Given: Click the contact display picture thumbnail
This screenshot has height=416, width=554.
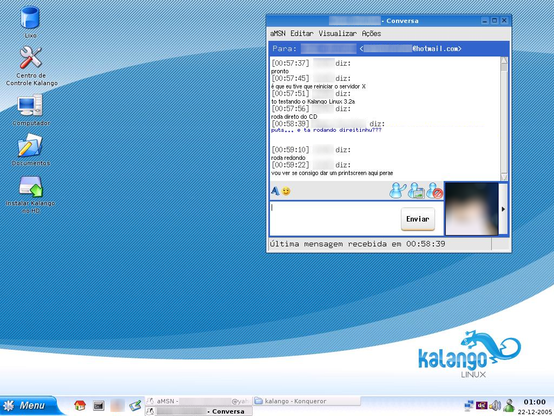Looking at the screenshot, I should (x=471, y=209).
